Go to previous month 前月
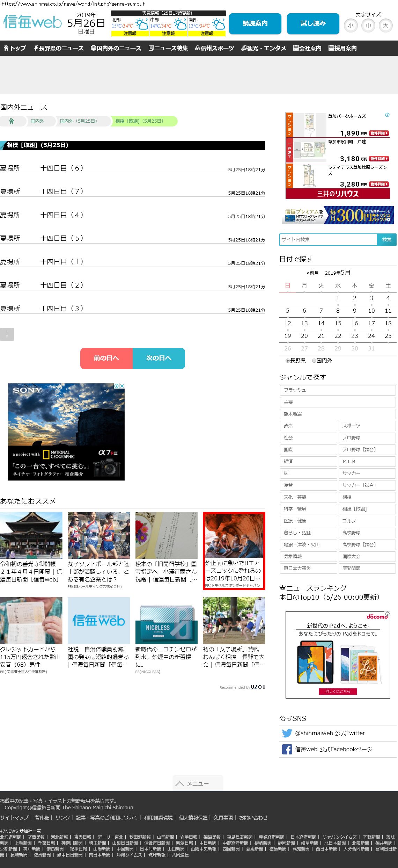This screenshot has height=868, width=398. coord(312,273)
